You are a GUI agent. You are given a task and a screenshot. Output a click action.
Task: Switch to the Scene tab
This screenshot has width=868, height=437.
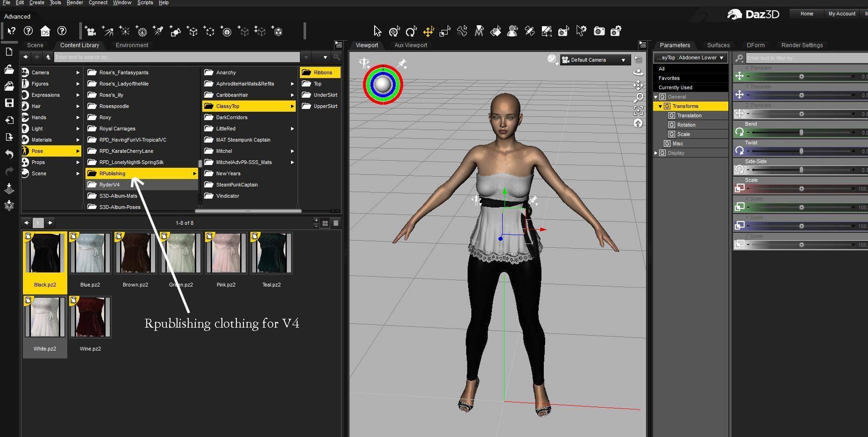pyautogui.click(x=35, y=45)
